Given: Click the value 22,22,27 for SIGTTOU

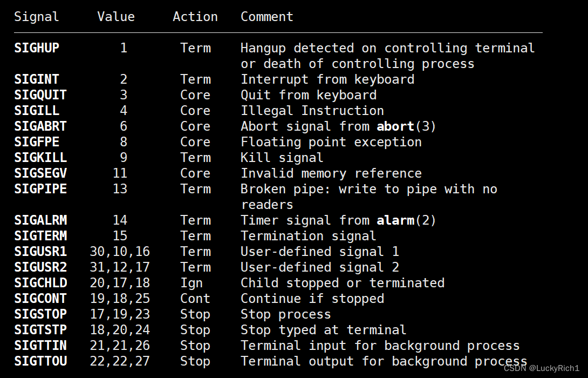Looking at the screenshot, I should [x=120, y=361].
